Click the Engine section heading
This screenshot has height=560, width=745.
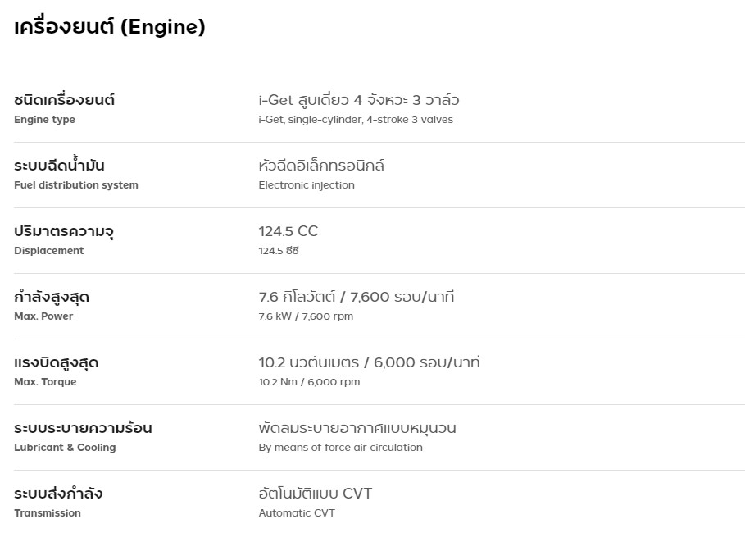coord(110,28)
